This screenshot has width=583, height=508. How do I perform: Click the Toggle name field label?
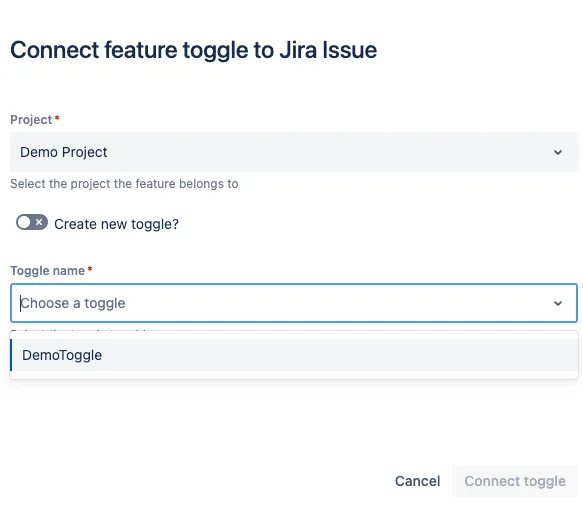pyautogui.click(x=48, y=271)
